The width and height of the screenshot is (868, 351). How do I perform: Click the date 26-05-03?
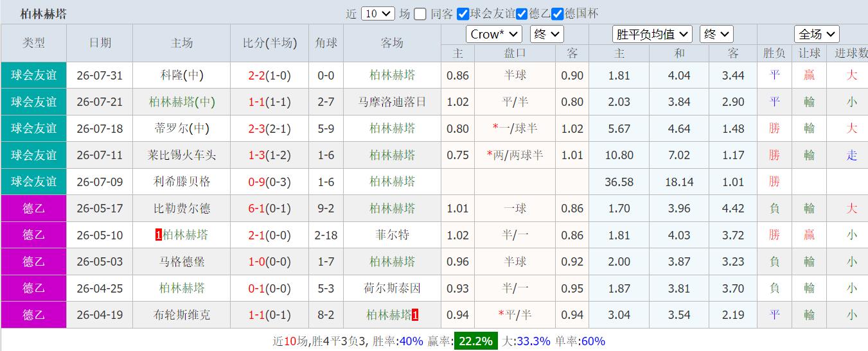tap(100, 261)
